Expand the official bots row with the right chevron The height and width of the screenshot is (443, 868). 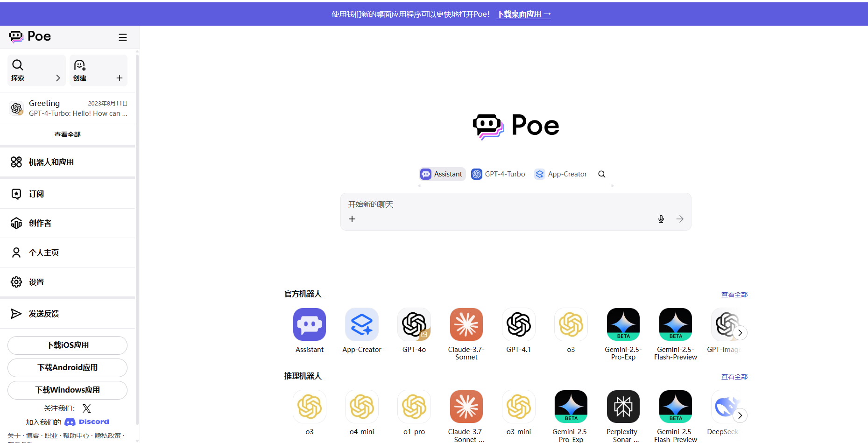point(740,333)
